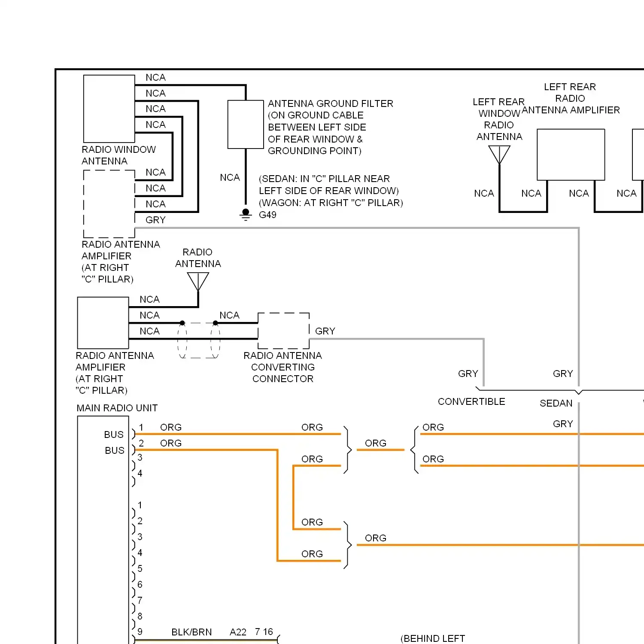
Task: Select the solid radio antenna amplifier box wired to the antenna
Action: 103,323
